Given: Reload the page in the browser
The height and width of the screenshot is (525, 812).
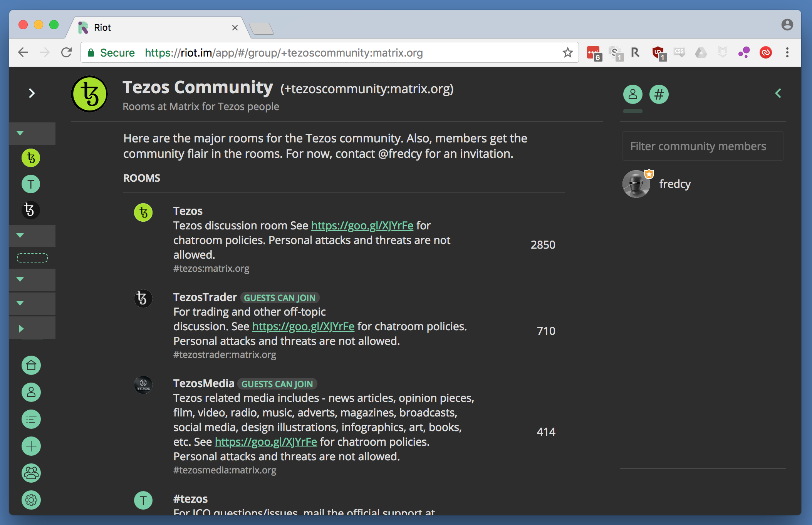Looking at the screenshot, I should [67, 53].
